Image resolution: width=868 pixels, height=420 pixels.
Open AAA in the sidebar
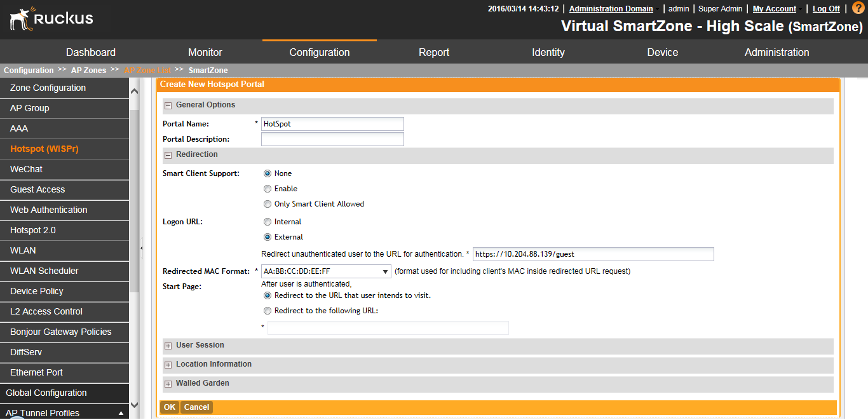[64, 129]
